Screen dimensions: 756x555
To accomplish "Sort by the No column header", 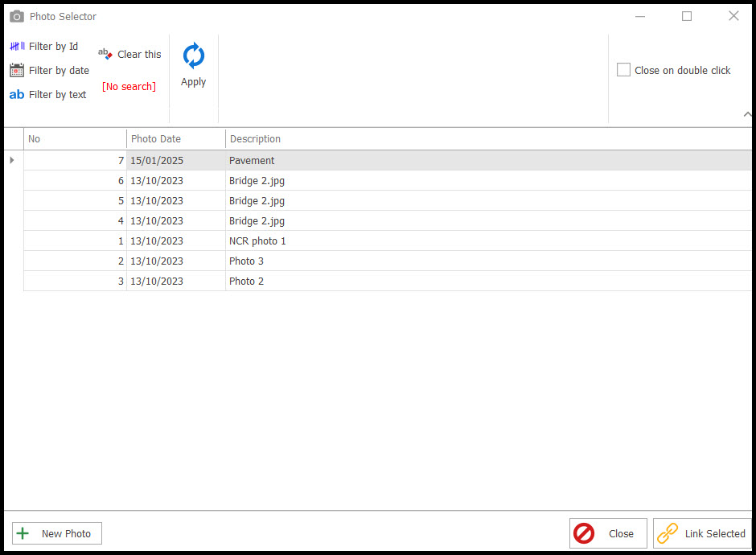I will tap(75, 139).
